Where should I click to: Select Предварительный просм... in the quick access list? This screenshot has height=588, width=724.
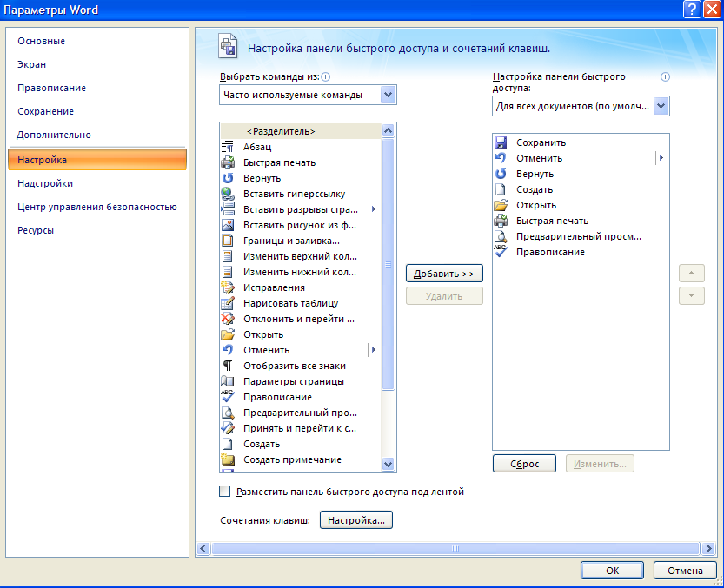point(581,236)
